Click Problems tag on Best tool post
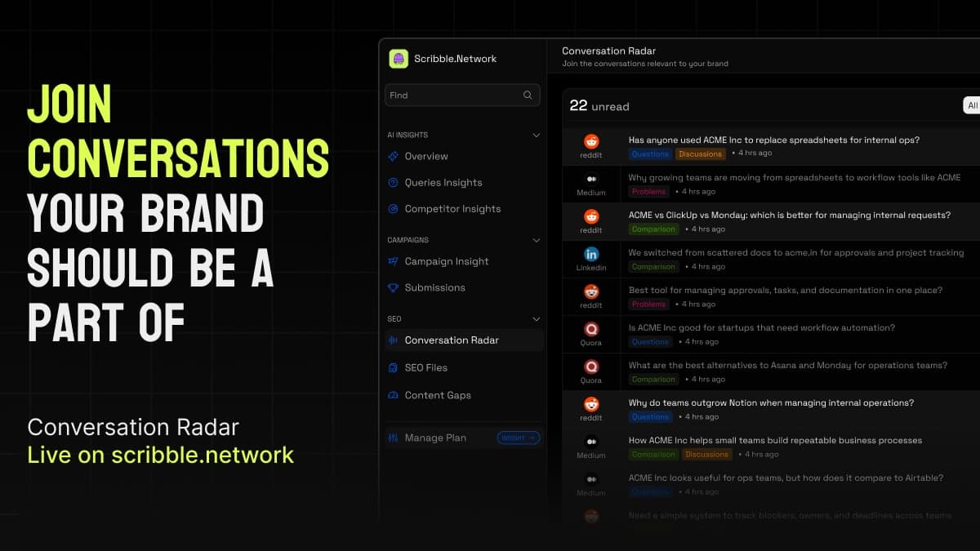980x551 pixels. 648,304
